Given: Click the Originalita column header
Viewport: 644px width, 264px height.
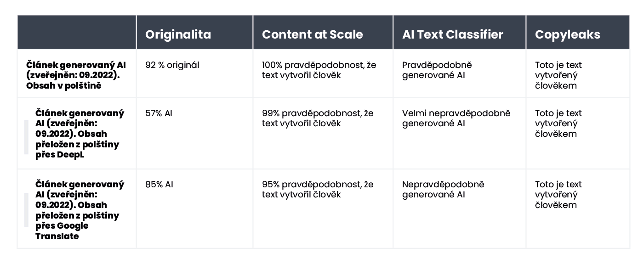Looking at the screenshot, I should (178, 34).
